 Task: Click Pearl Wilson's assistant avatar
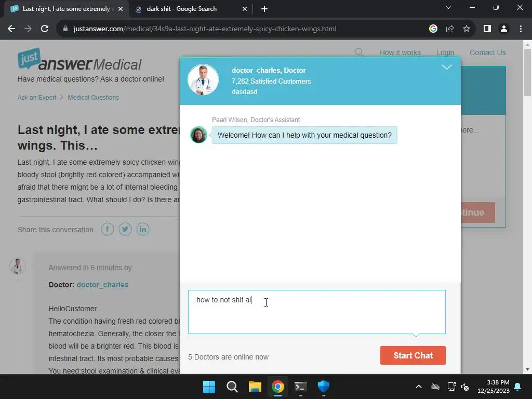coord(198,135)
